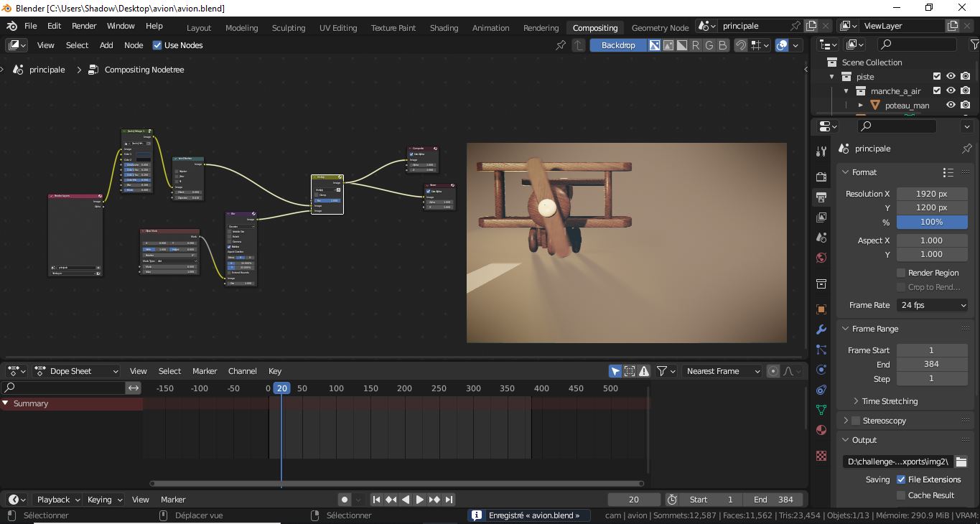The image size is (980, 524).
Task: Switch to the Shading workspace tab
Action: (x=444, y=28)
